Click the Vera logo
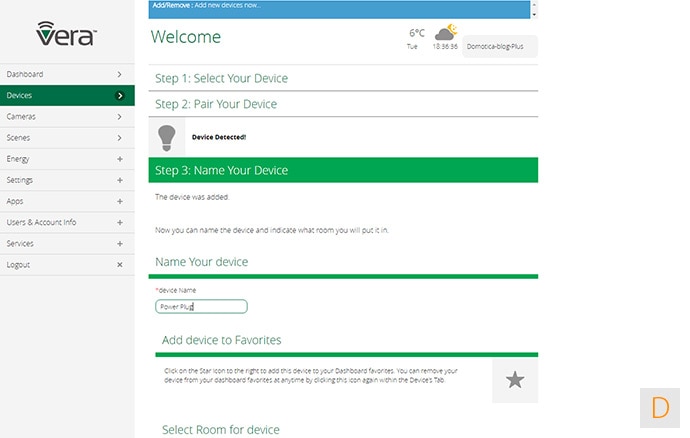The width and height of the screenshot is (690, 438). pos(66,34)
